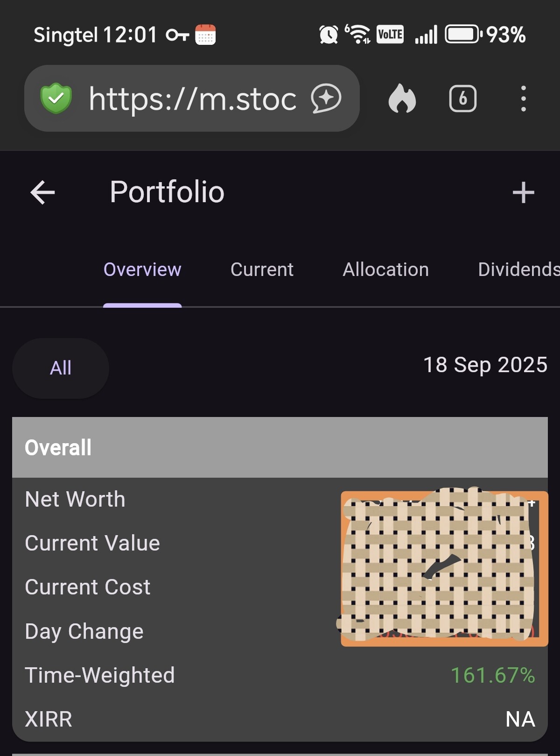
Task: Tap the green shield security icon
Action: click(x=56, y=99)
